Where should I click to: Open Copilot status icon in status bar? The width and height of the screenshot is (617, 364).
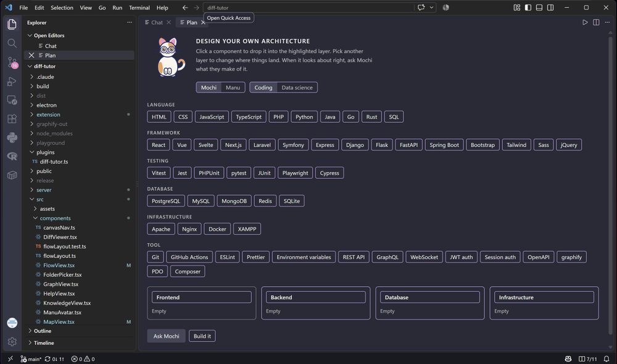pyautogui.click(x=568, y=359)
